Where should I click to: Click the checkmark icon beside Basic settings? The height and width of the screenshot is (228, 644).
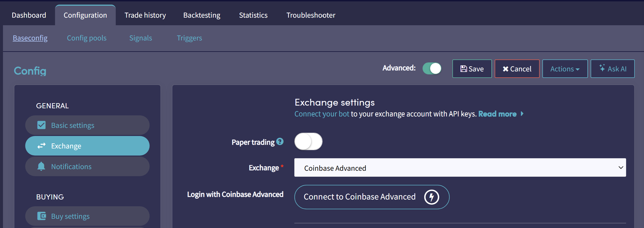[x=41, y=125]
